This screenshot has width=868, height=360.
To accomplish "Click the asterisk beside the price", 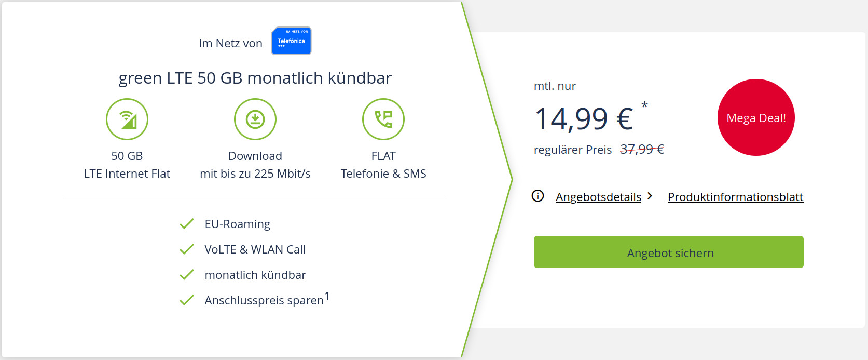I will [644, 105].
